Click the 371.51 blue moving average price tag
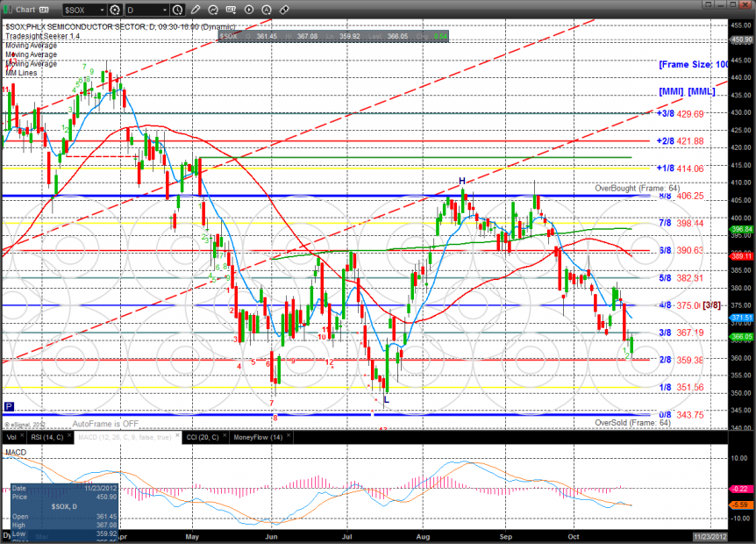 [742, 318]
